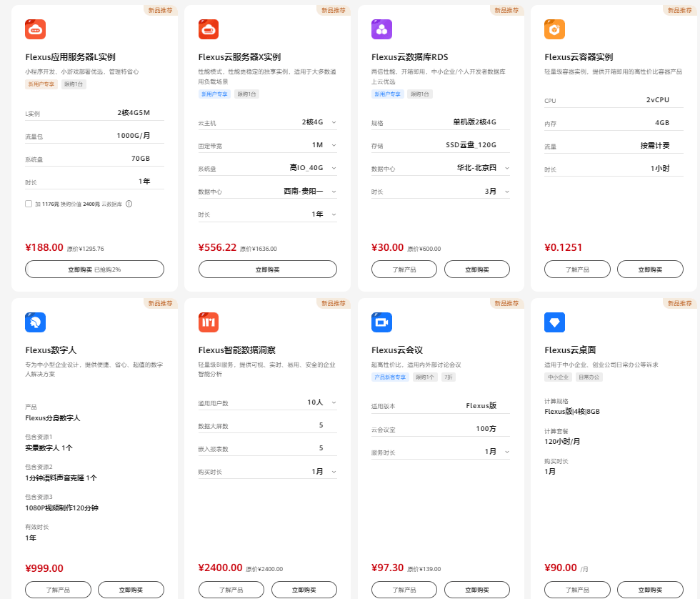Click price ¥90.00 on 云桌面 card
700x599 pixels.
(x=561, y=568)
